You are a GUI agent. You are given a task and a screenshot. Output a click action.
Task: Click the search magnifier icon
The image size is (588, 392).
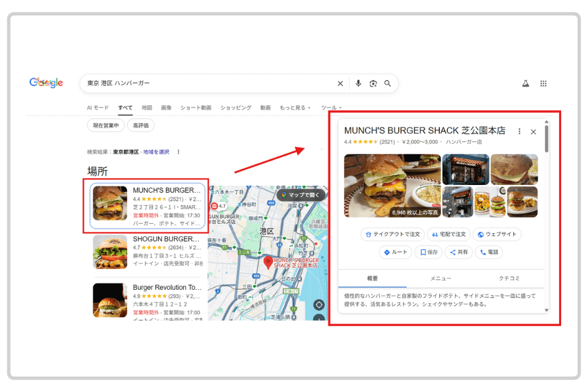pos(388,83)
